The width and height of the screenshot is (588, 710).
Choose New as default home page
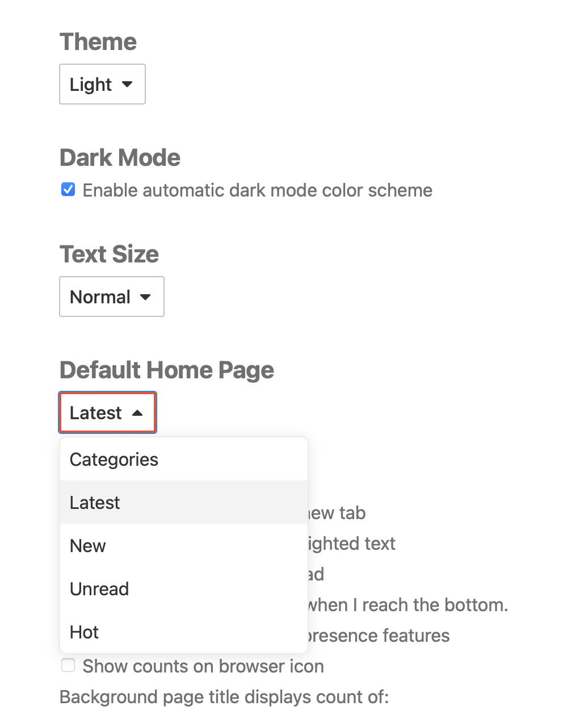tap(87, 546)
